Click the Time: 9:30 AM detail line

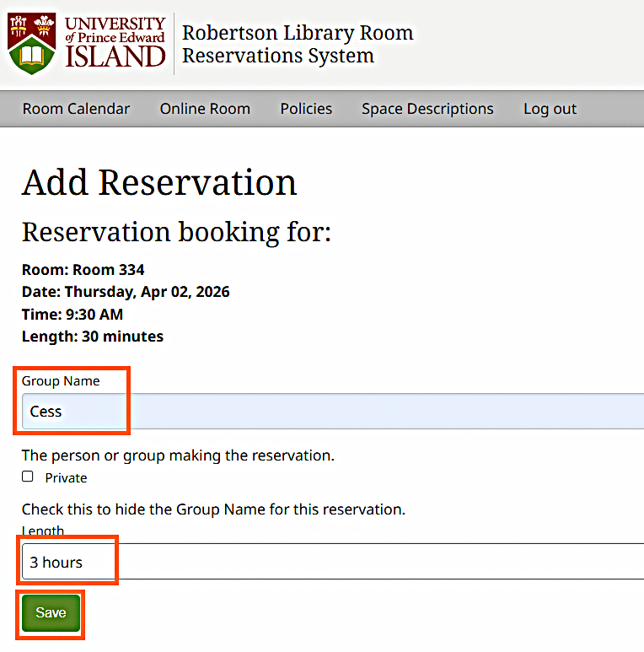(x=72, y=315)
